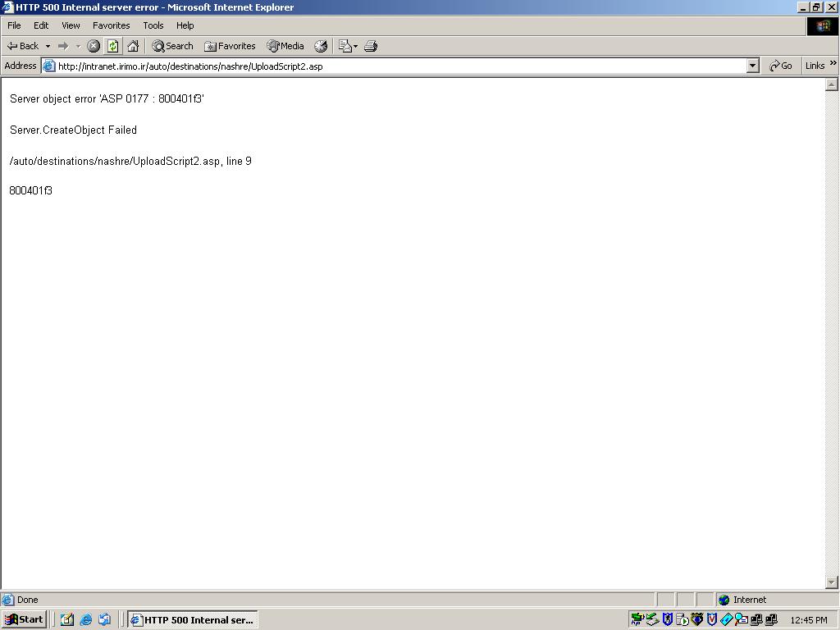
Task: Expand the address bar dropdown list
Action: pos(753,66)
